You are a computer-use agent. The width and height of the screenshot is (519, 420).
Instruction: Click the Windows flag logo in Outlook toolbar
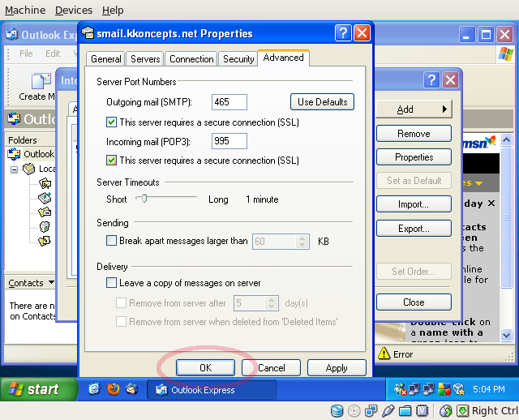(x=506, y=54)
